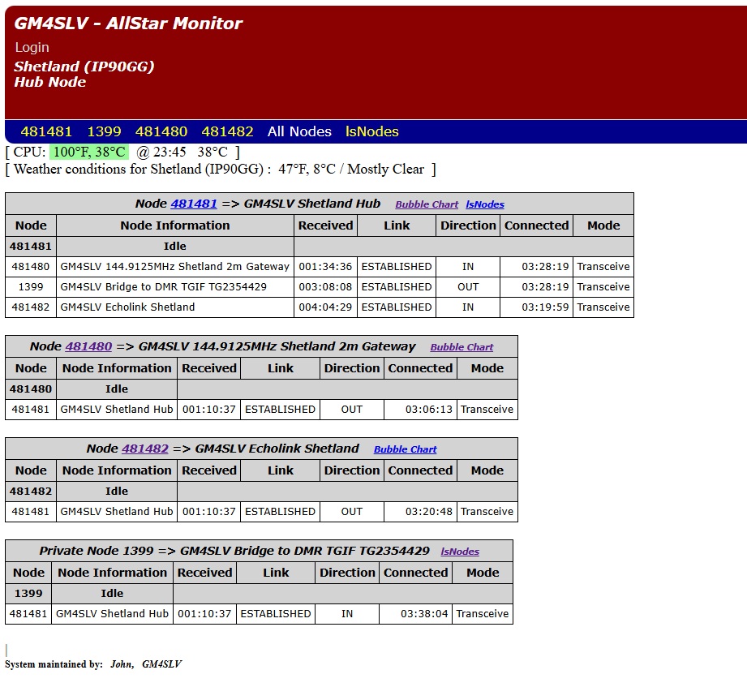Click the green highlighted CPU temperature reading

(x=89, y=152)
